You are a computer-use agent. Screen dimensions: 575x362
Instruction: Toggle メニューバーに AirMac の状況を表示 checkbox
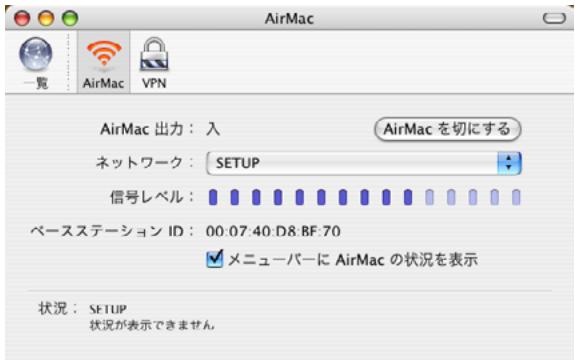215,259
